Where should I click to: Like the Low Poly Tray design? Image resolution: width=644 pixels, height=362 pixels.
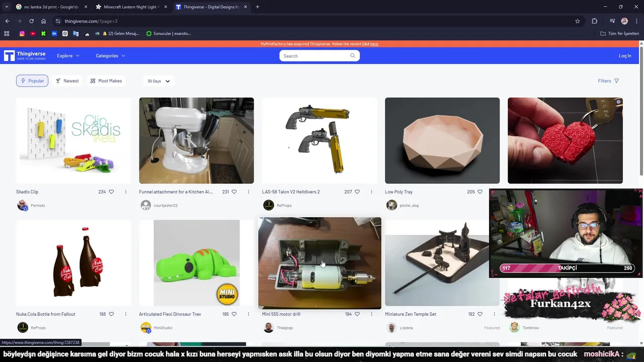pyautogui.click(x=480, y=192)
